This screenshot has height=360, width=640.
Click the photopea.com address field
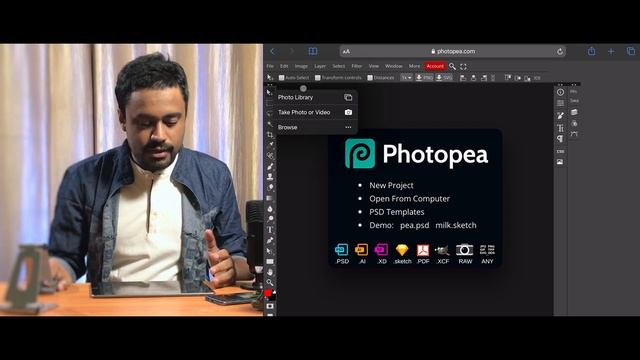coord(453,51)
